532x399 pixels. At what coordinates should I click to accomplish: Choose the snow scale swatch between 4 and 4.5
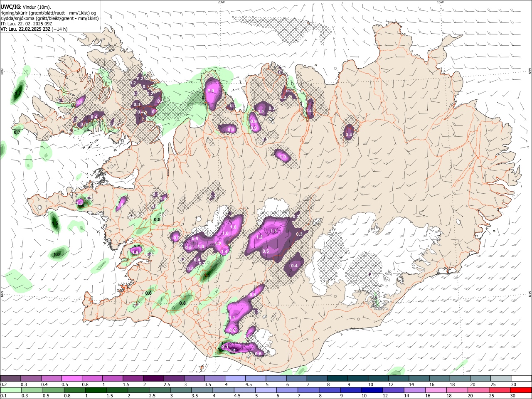[x=234, y=378]
